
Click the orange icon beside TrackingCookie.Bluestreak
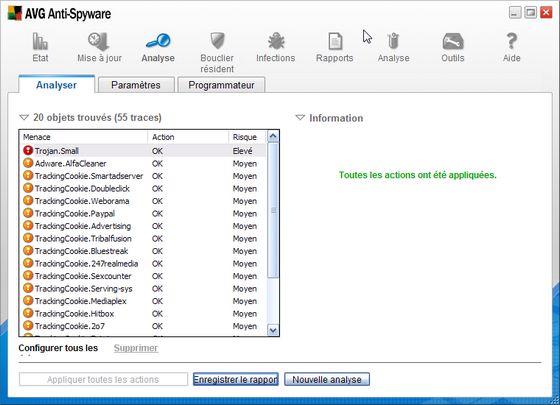click(x=28, y=250)
